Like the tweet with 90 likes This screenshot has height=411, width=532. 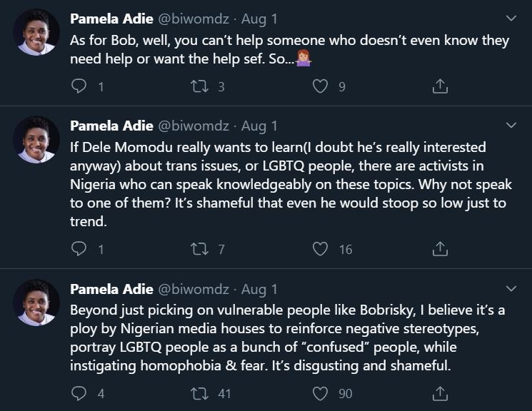(x=320, y=393)
